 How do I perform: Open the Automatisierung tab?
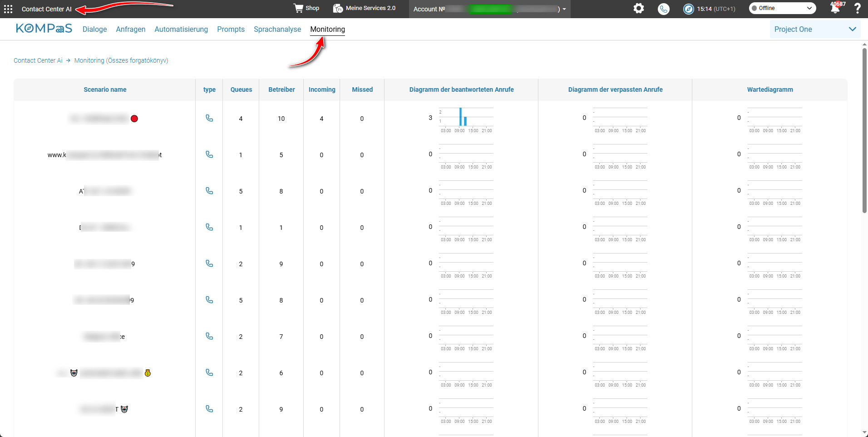[x=181, y=29]
